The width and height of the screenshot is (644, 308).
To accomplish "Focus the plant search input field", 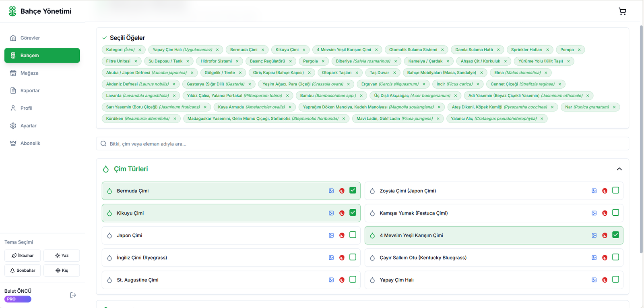I will pos(362,144).
